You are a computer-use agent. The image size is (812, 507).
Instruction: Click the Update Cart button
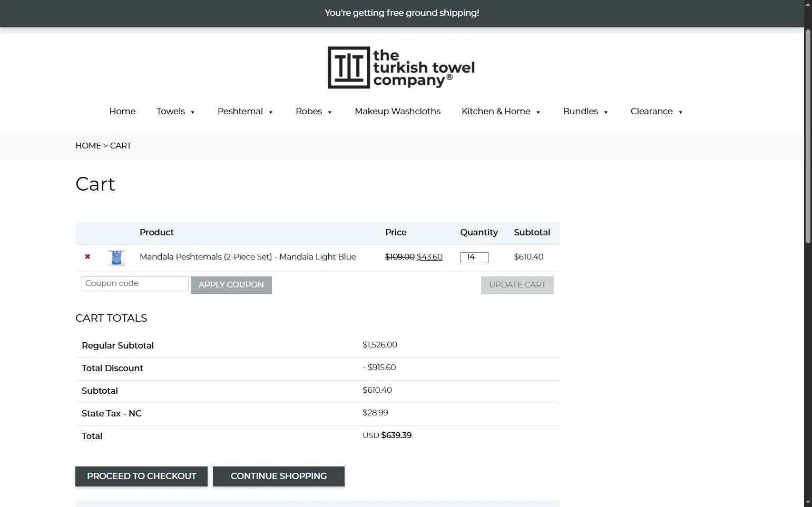[x=517, y=285]
